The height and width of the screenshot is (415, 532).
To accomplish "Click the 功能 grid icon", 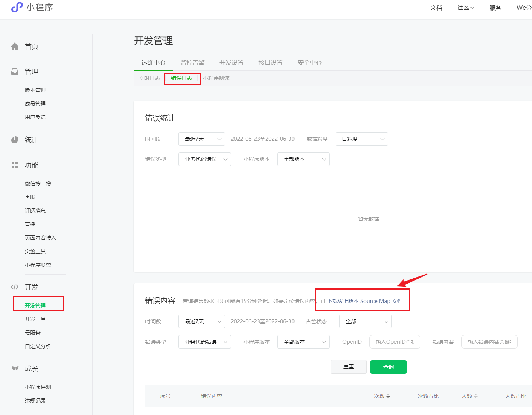I will click(x=15, y=165).
